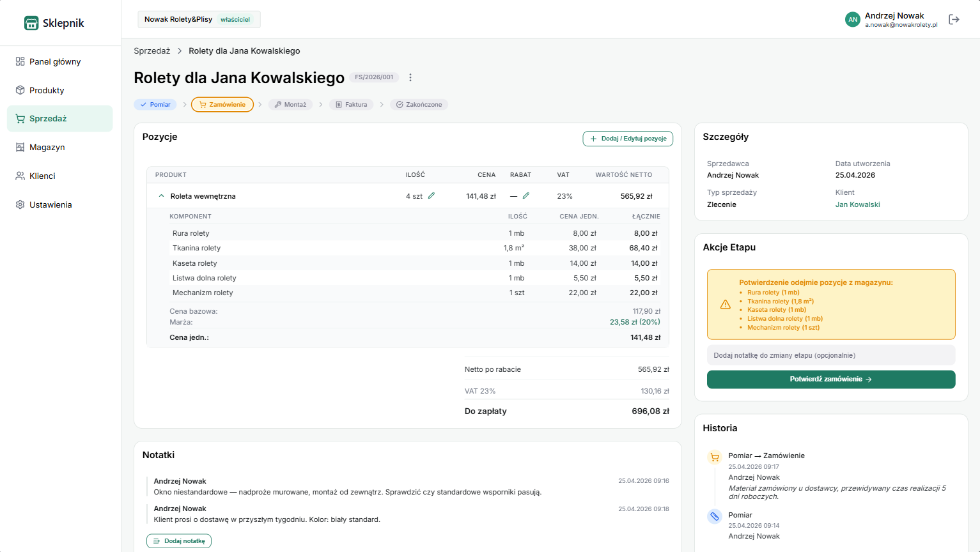This screenshot has width=980, height=552.
Task: Open the Nowak Rolety&Plisy company switcher
Action: tap(199, 20)
